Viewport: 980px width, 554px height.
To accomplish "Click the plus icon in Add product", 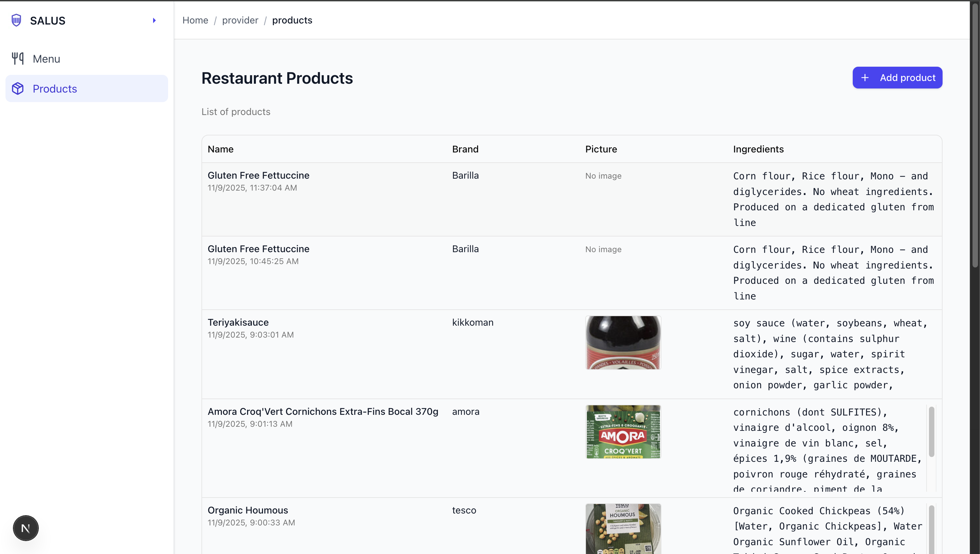I will pos(865,78).
